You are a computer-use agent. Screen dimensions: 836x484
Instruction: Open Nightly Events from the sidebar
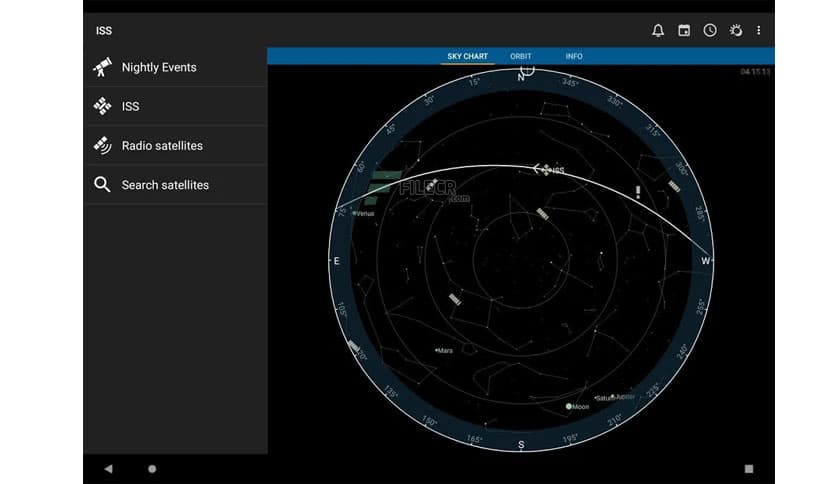tap(159, 68)
